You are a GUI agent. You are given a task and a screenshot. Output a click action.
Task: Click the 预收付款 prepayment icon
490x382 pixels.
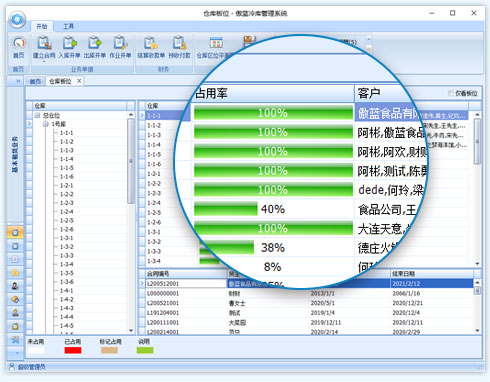click(179, 47)
